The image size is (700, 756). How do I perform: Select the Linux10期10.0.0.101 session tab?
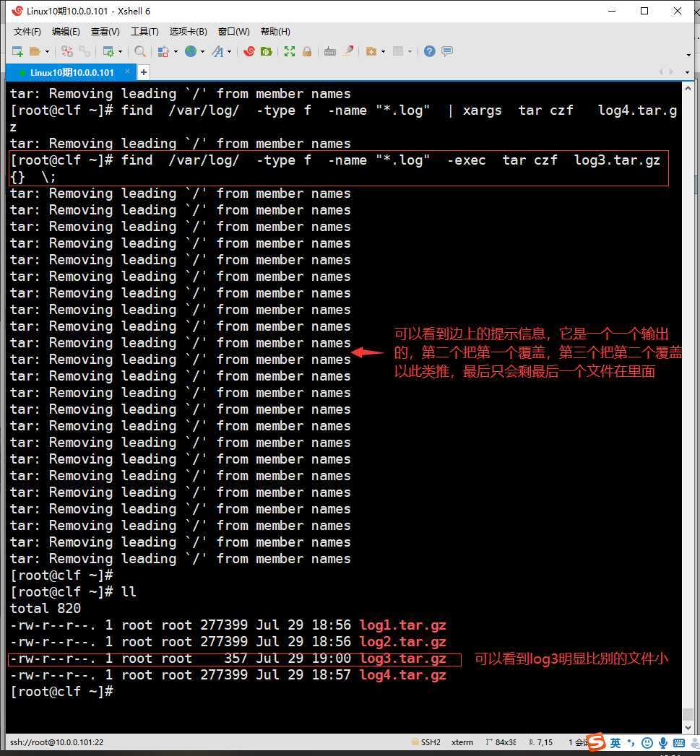point(72,72)
